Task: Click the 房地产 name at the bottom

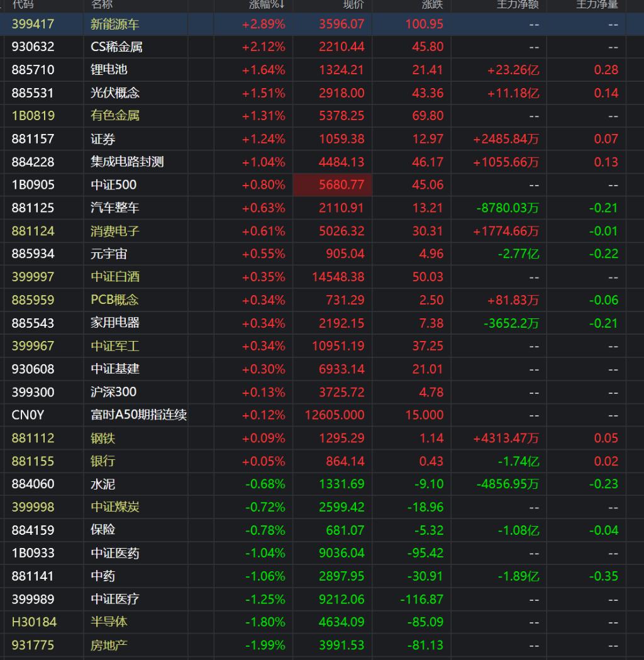Action: tap(109, 646)
